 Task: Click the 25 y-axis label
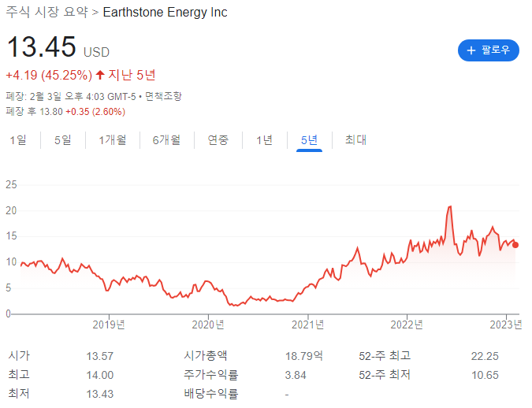pos(11,185)
